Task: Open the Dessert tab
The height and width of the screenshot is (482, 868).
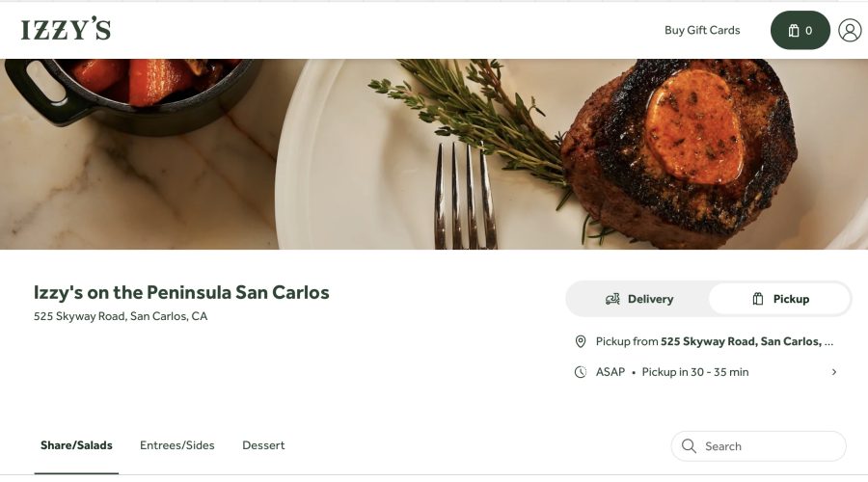Action: [263, 445]
